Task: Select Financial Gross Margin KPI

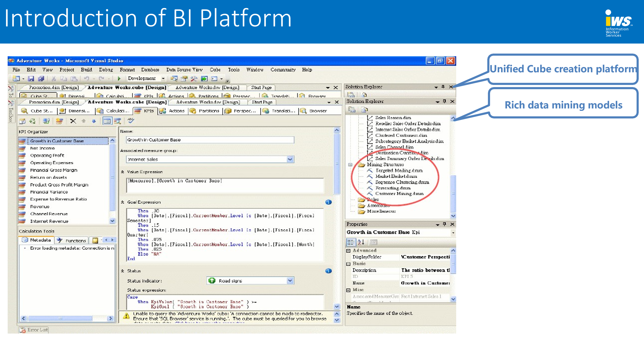Action: [x=54, y=170]
